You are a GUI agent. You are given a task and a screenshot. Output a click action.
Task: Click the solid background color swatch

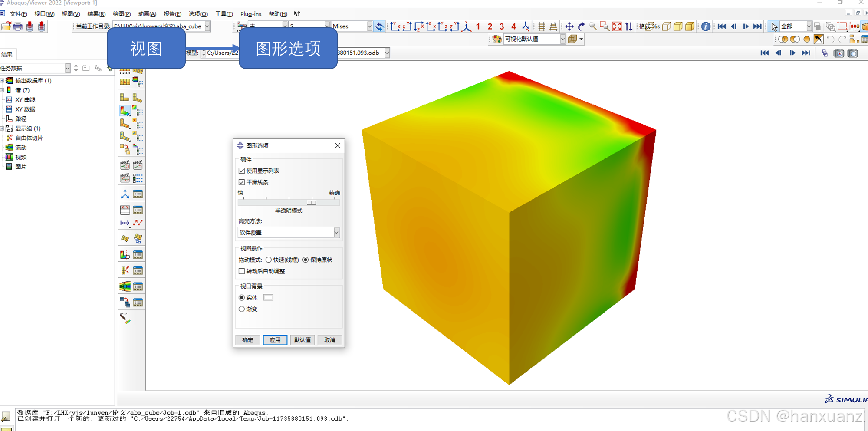pos(268,298)
